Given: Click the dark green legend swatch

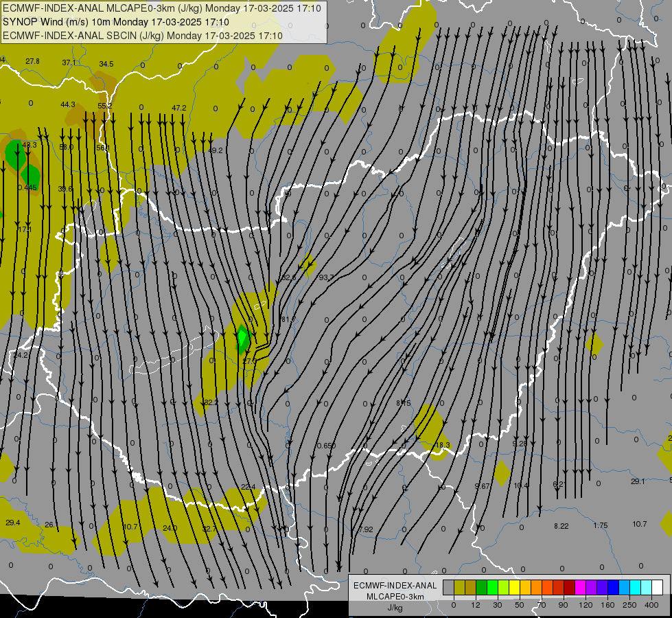Looking at the screenshot, I should point(481,587).
